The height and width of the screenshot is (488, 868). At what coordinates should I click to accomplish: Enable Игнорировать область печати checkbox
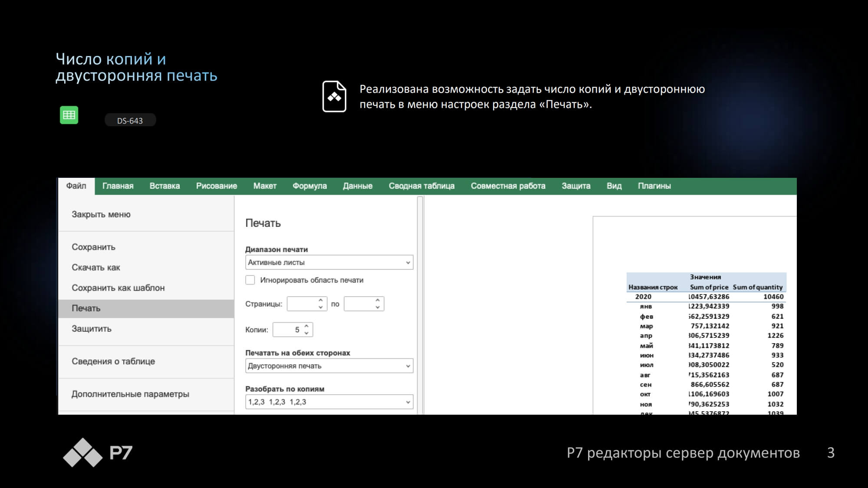click(x=250, y=280)
